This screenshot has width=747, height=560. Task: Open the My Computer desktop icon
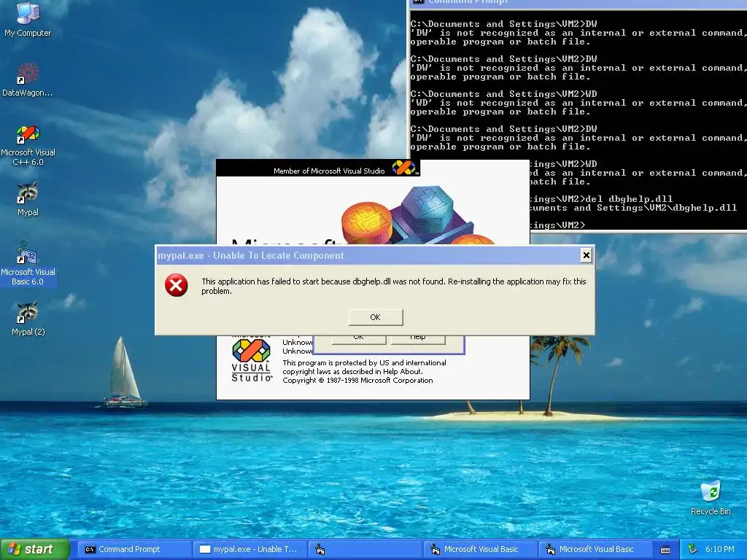tap(28, 19)
